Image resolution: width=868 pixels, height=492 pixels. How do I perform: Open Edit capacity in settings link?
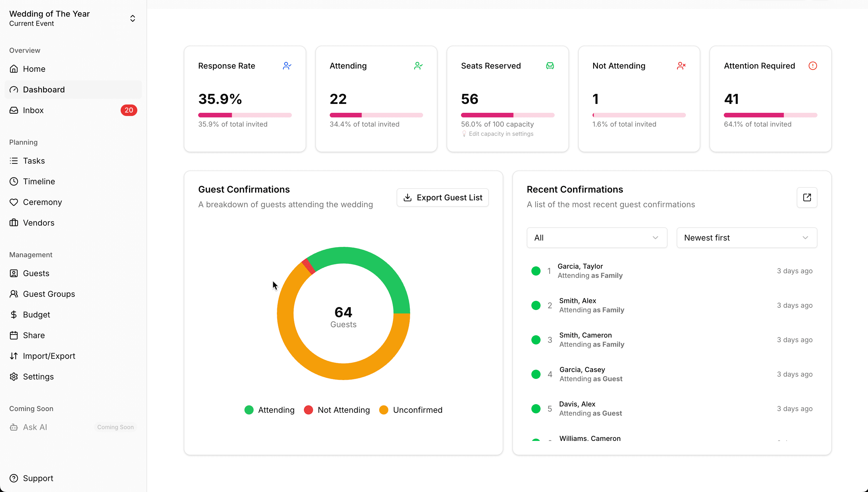point(501,133)
